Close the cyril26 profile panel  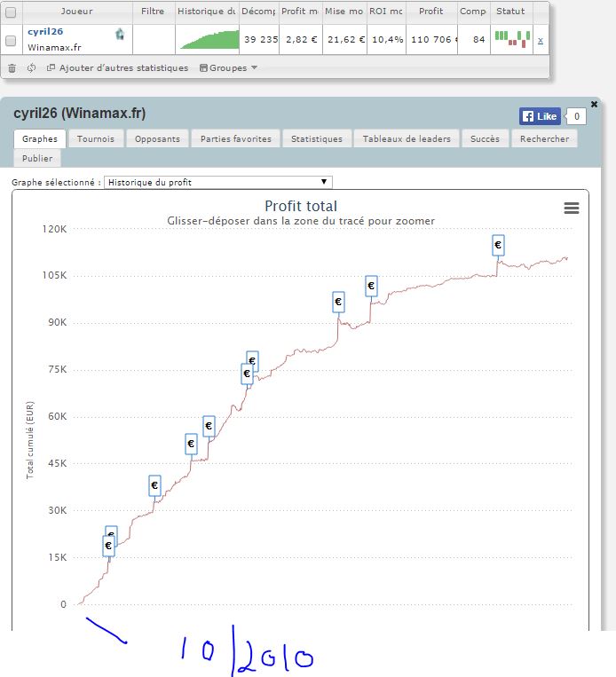(594, 104)
